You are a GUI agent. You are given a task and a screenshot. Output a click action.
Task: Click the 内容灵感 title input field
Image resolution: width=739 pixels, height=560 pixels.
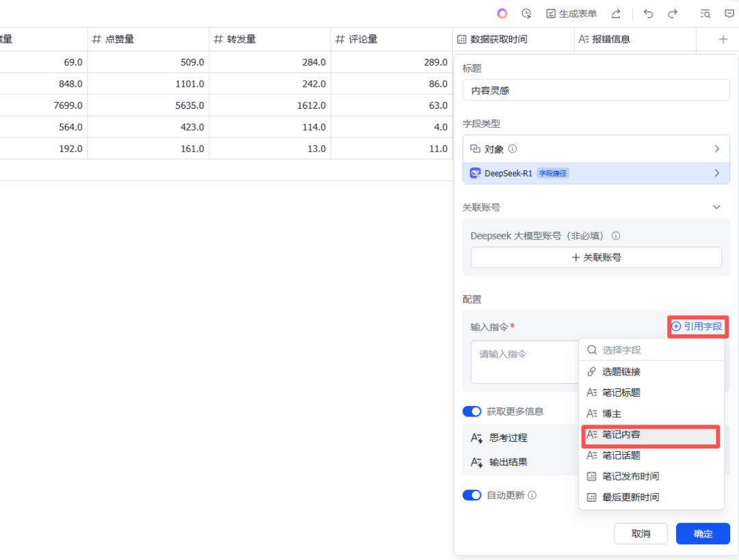tap(596, 90)
